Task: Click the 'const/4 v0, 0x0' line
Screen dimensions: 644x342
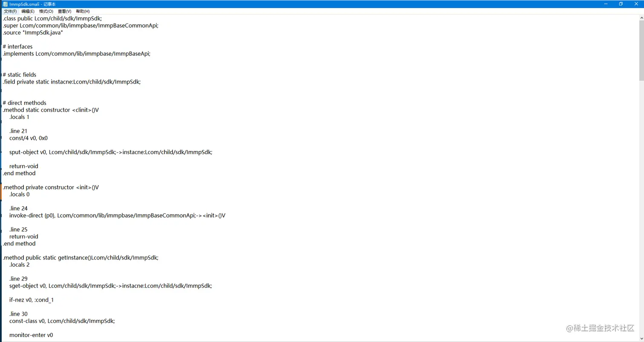Action: pos(29,138)
